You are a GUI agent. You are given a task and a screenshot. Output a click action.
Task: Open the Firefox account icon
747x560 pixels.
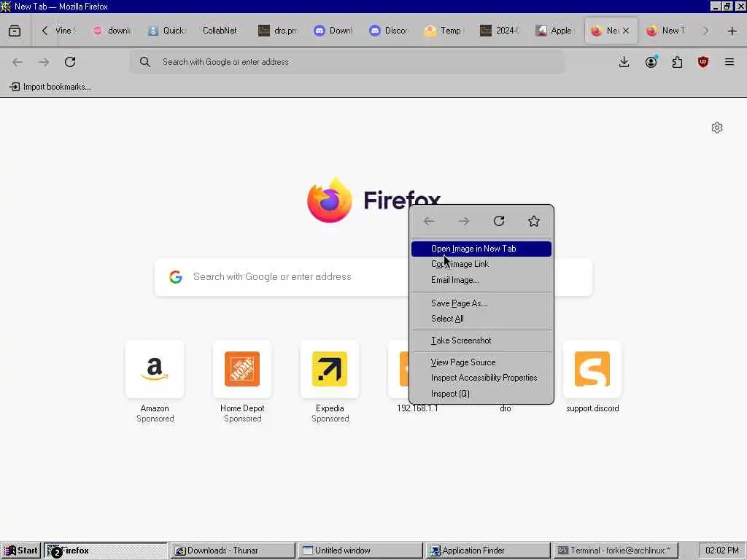(x=651, y=62)
